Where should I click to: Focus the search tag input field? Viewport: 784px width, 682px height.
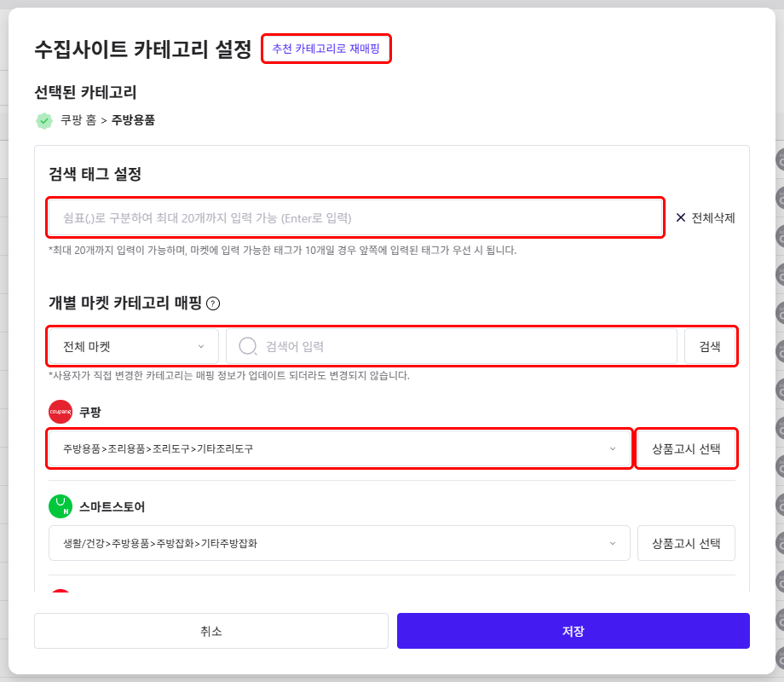[355, 217]
